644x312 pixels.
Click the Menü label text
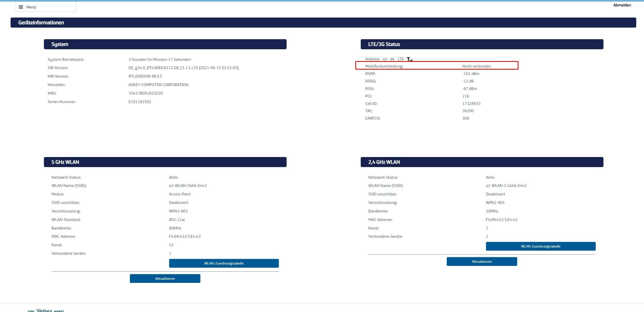pos(31,7)
